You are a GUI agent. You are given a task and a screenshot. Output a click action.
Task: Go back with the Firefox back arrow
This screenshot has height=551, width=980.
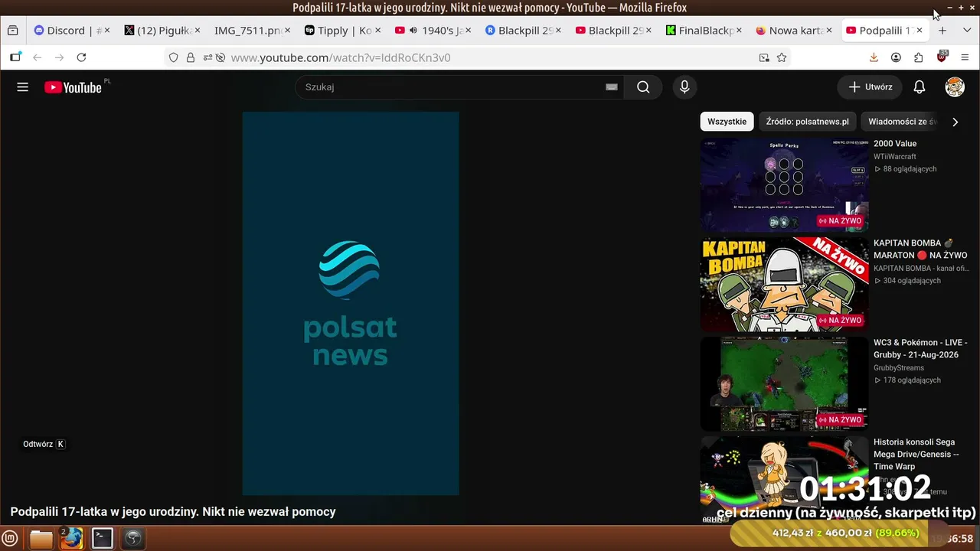tap(37, 57)
